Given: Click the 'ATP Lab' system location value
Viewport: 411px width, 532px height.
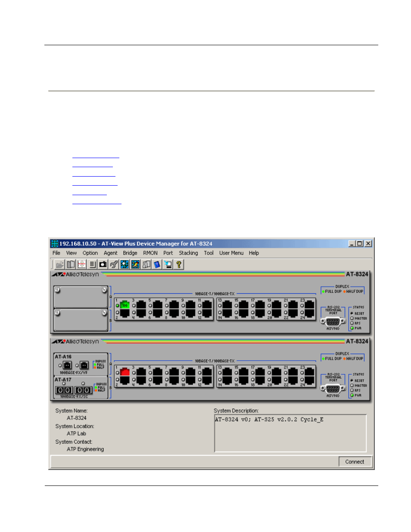Looking at the screenshot, I should (x=76, y=434).
